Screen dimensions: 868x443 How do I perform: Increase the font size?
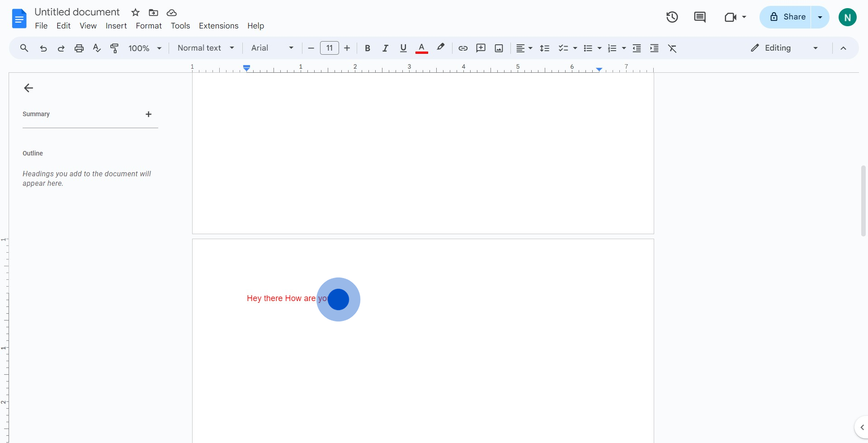(347, 48)
